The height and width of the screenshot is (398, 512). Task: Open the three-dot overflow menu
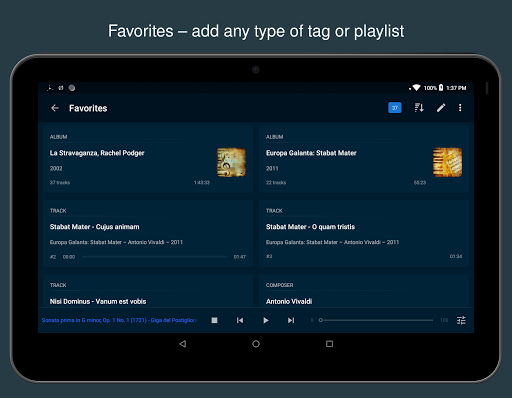(x=460, y=108)
